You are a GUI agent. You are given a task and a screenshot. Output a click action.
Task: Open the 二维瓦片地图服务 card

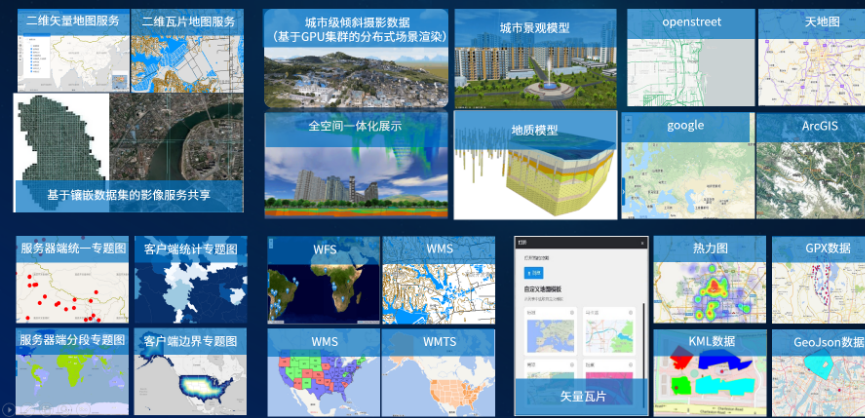188,50
